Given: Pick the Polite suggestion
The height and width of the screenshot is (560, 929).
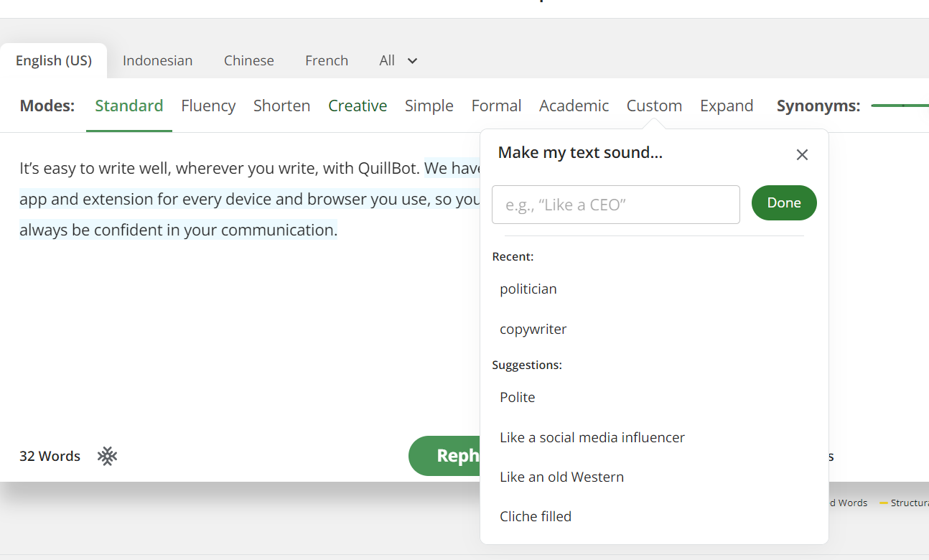Looking at the screenshot, I should pos(518,398).
